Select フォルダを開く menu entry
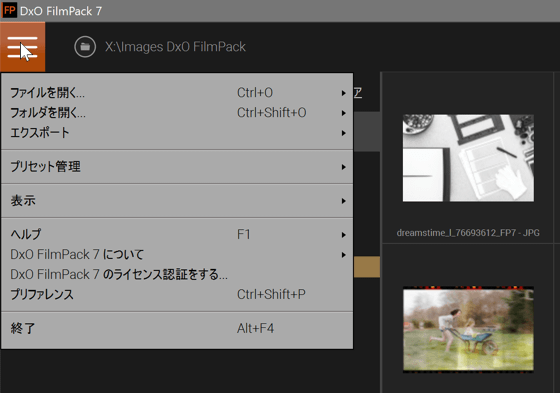This screenshot has height=393, width=560. (x=177, y=113)
